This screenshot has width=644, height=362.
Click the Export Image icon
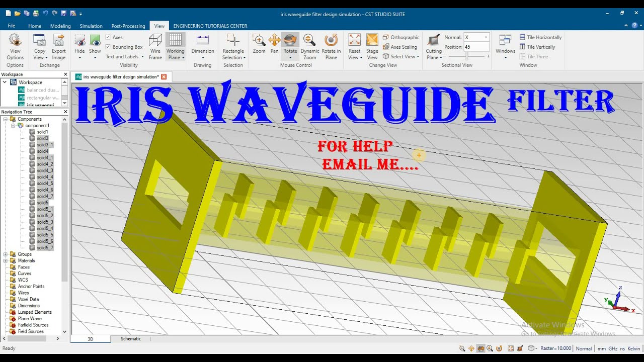[58, 40]
